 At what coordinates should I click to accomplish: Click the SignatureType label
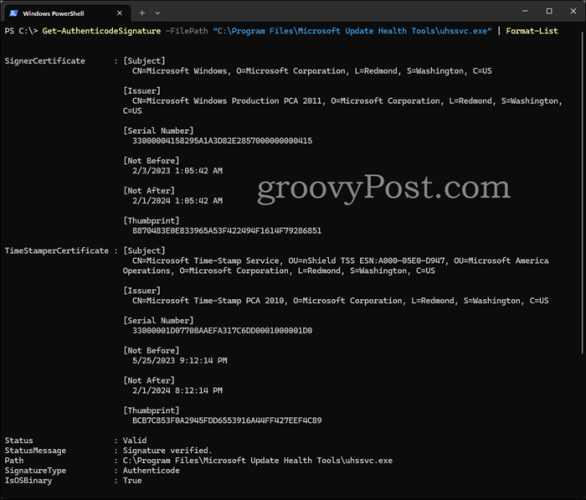(x=35, y=471)
